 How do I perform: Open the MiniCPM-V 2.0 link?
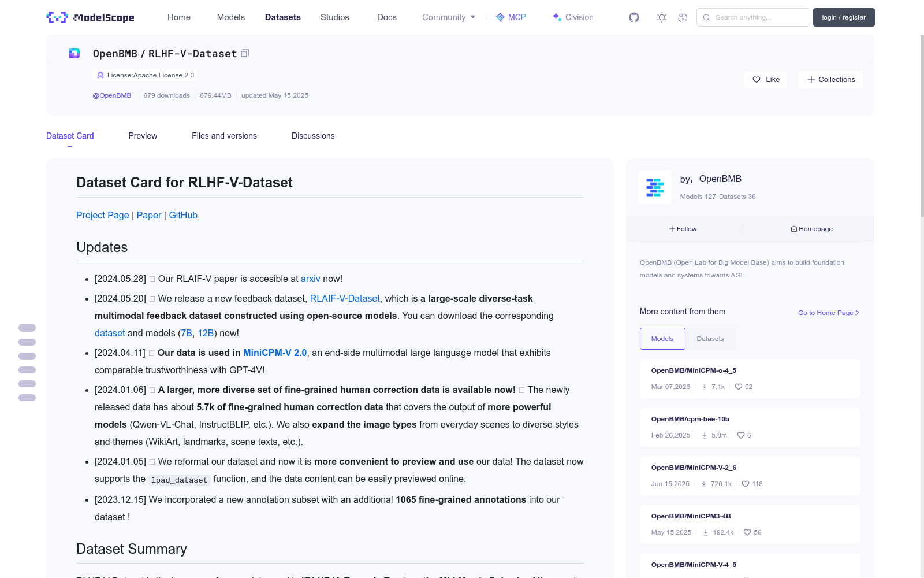coord(275,353)
